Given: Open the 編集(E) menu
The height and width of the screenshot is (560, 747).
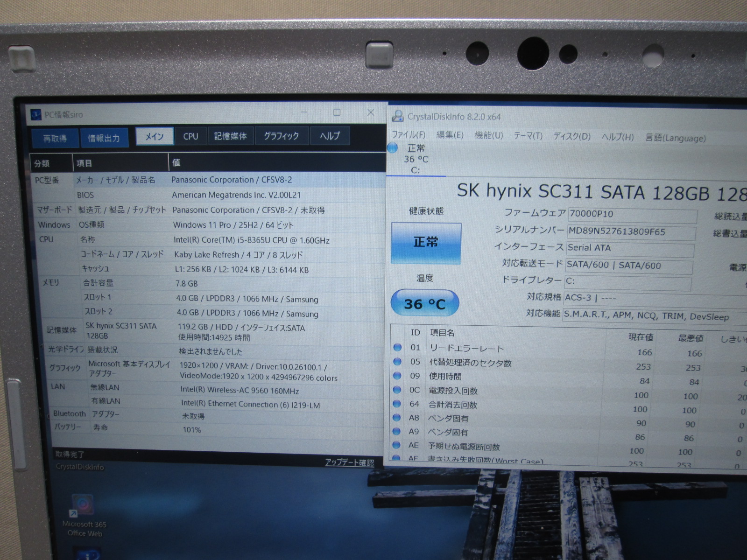Looking at the screenshot, I should pyautogui.click(x=450, y=135).
